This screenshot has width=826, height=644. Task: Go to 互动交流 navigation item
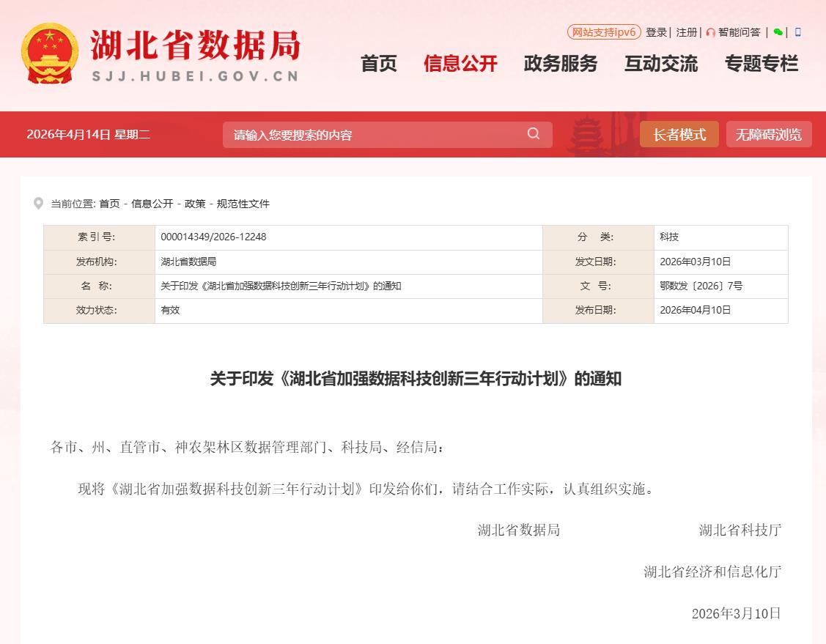point(661,64)
